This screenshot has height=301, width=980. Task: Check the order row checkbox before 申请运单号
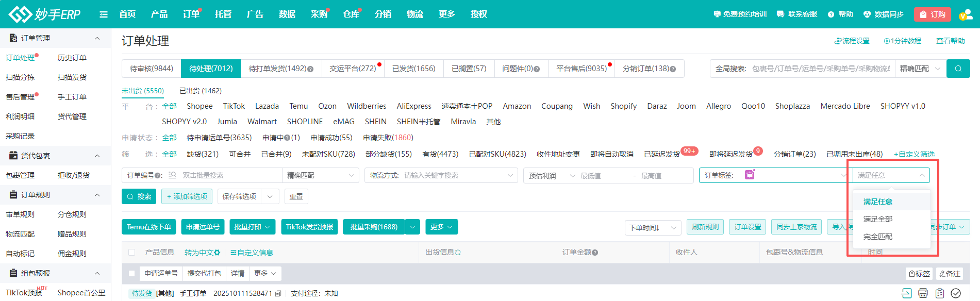(x=132, y=273)
